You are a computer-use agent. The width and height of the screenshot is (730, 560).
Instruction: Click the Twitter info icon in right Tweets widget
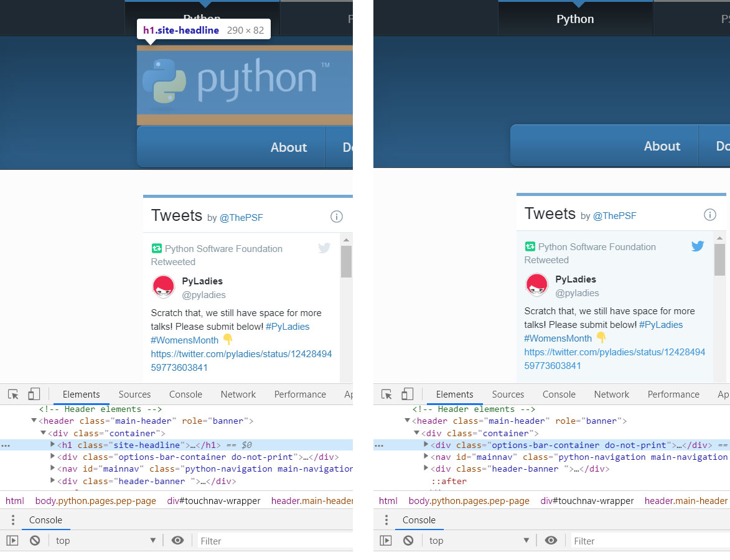click(x=710, y=215)
